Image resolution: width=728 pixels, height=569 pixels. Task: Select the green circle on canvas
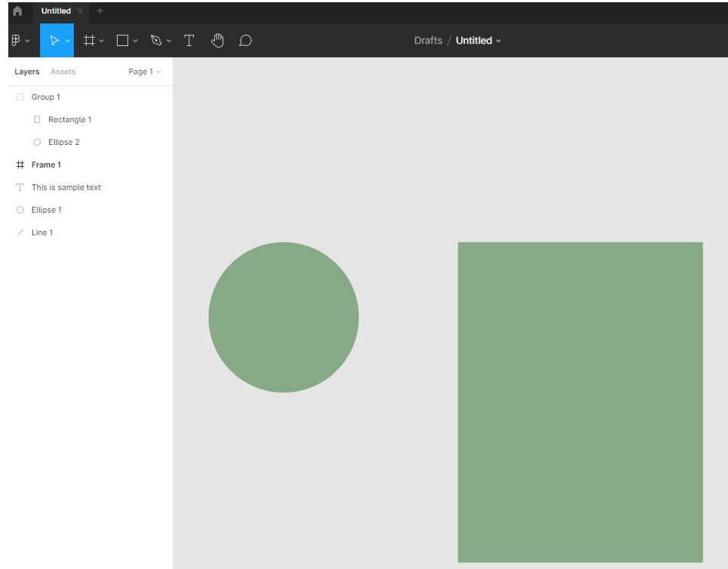pos(284,317)
